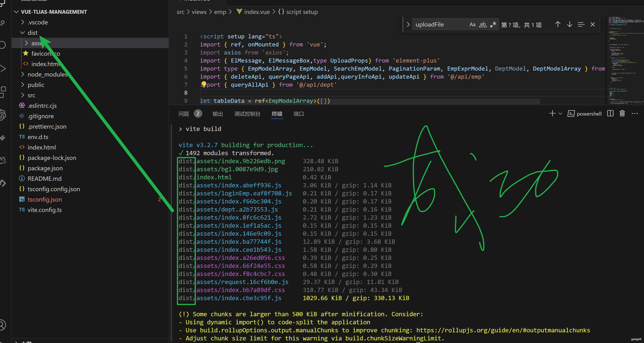Click the views breadcrumb segment
This screenshot has width=644, height=343.
pyautogui.click(x=199, y=12)
